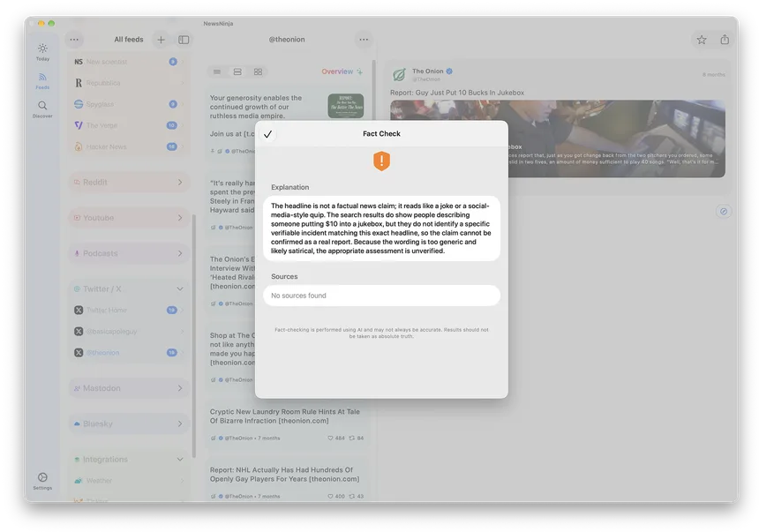Select the Twitter Home feed
The height and width of the screenshot is (532, 759).
(x=128, y=310)
